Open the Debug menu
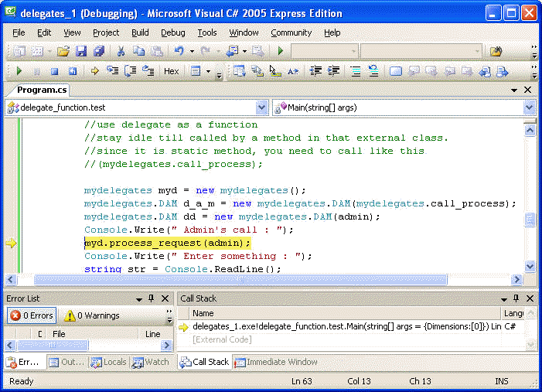This screenshot has width=542, height=392. [172, 32]
